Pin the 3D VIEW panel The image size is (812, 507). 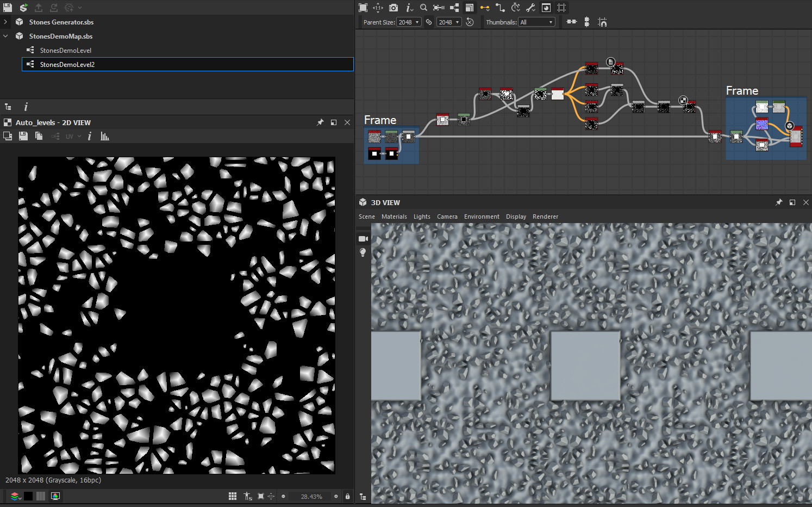click(779, 202)
